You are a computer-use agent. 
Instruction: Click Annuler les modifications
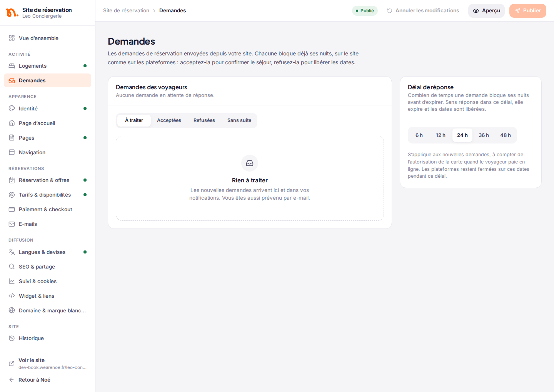(423, 11)
